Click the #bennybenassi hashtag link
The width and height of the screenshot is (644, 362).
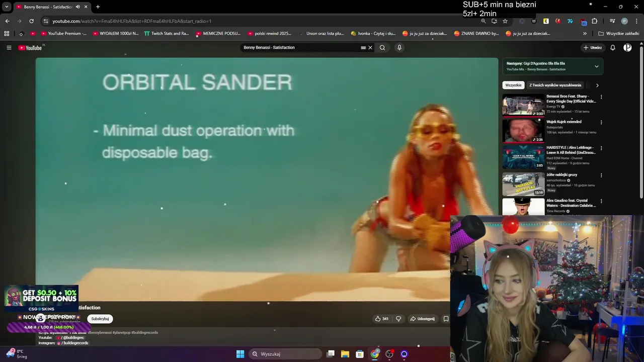(100, 332)
